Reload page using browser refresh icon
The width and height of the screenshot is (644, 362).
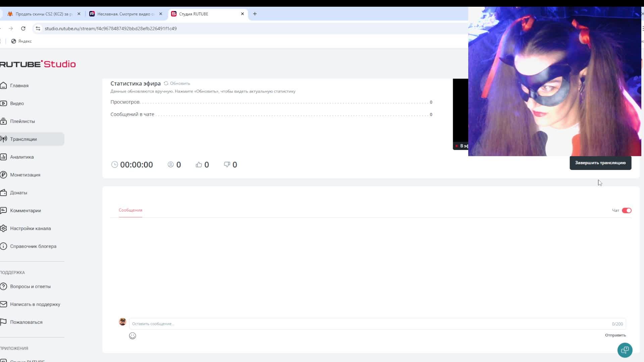[x=23, y=28]
